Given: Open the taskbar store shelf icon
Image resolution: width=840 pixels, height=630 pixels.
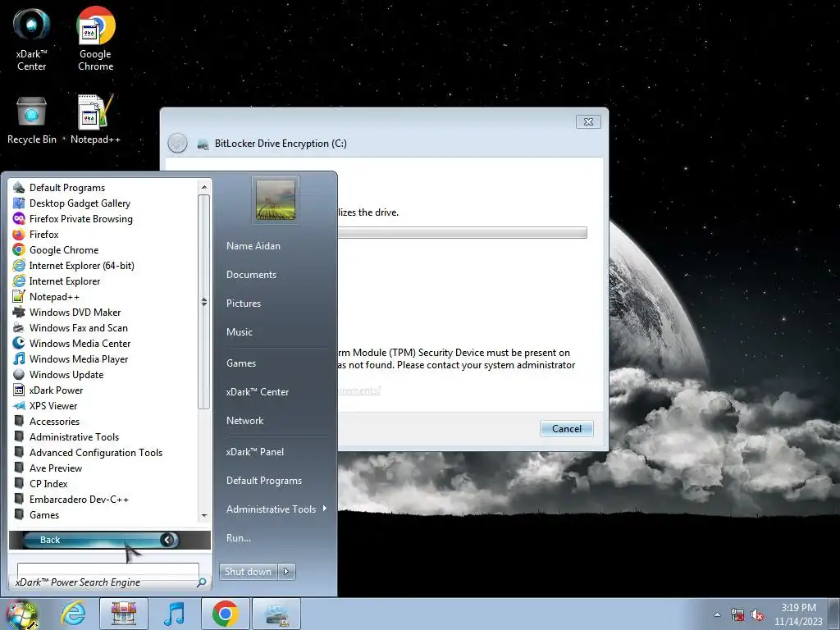Looking at the screenshot, I should coord(124,614).
